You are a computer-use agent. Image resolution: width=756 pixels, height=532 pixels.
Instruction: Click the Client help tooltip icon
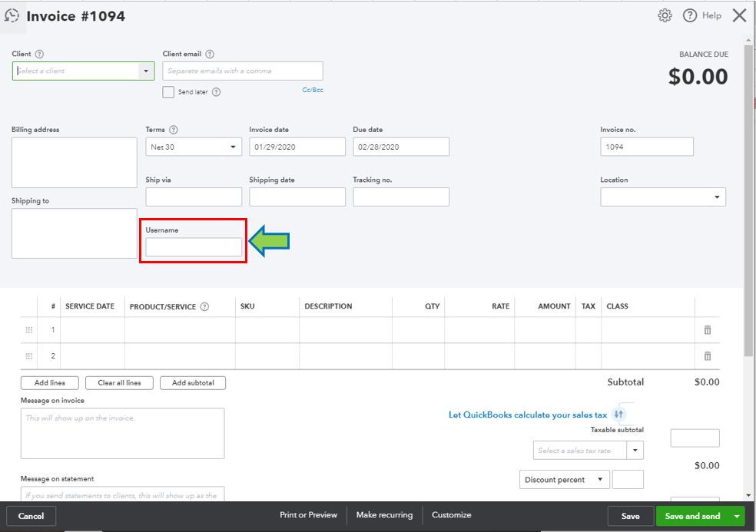pyautogui.click(x=39, y=54)
